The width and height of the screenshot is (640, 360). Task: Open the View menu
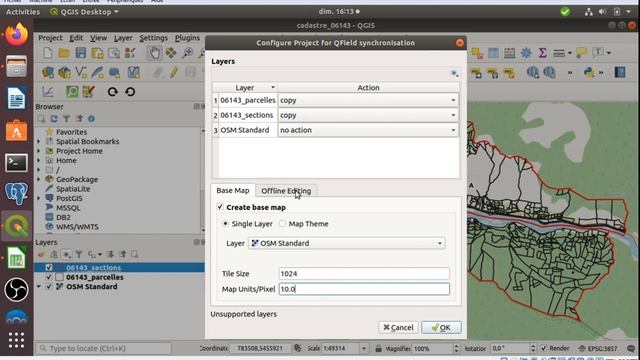[x=98, y=38]
